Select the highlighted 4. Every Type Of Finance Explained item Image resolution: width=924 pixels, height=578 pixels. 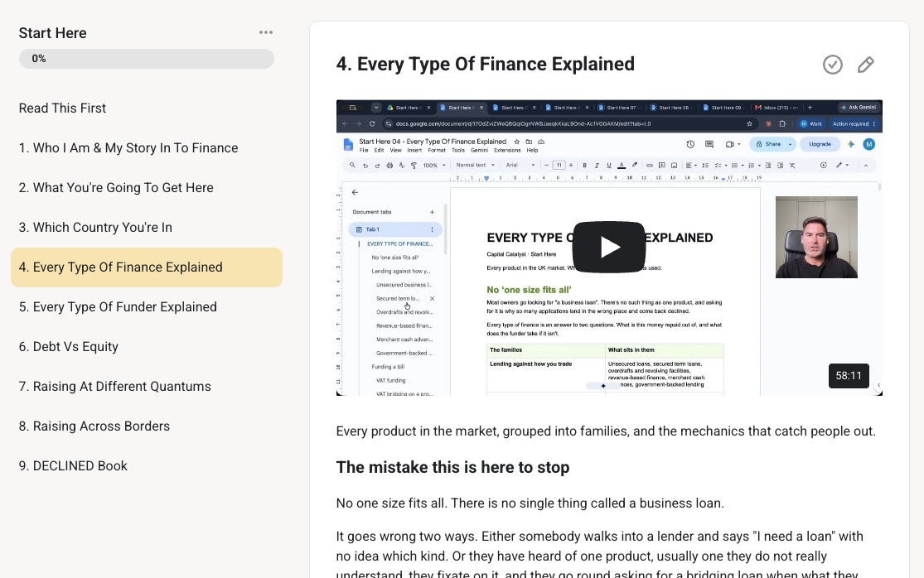click(147, 267)
